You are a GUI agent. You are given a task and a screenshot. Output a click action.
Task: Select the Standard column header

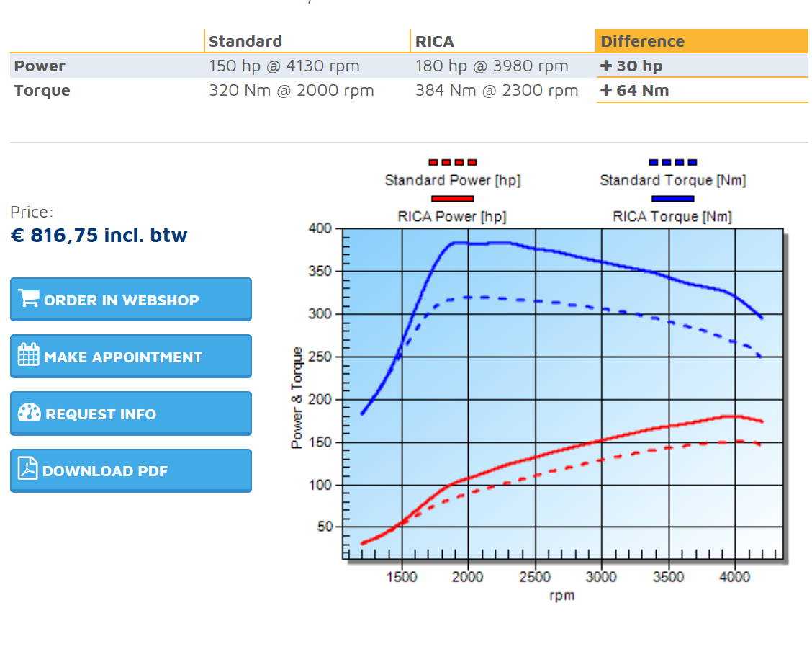(245, 41)
